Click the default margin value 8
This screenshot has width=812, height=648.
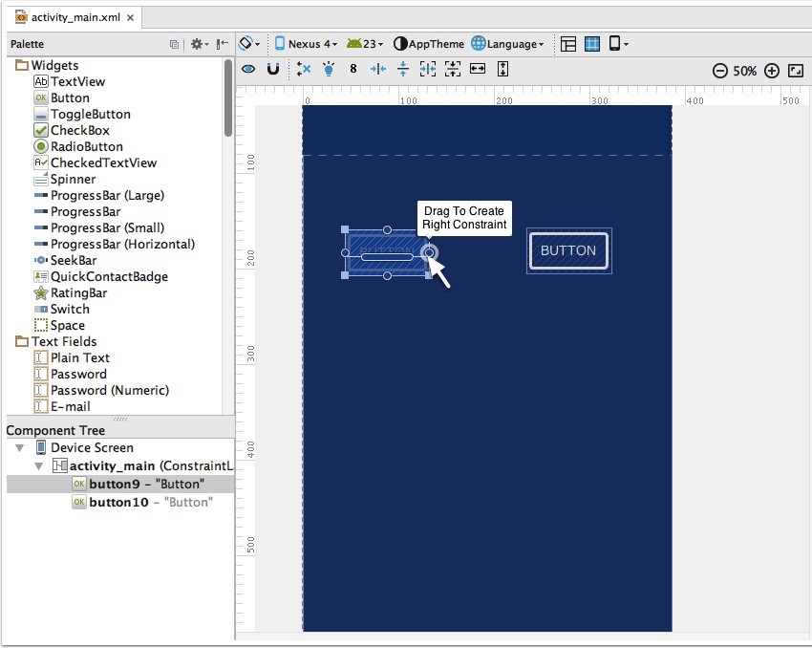pos(353,69)
